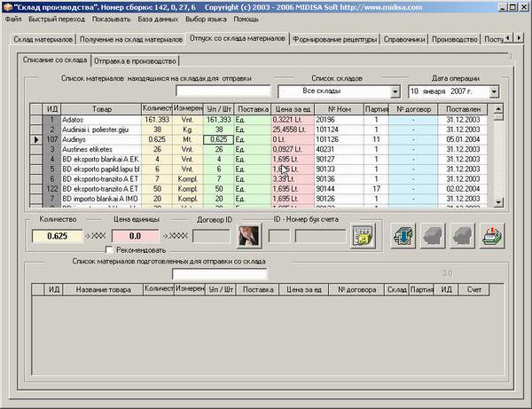Click the first grayed-out stock icon

pyautogui.click(x=434, y=235)
